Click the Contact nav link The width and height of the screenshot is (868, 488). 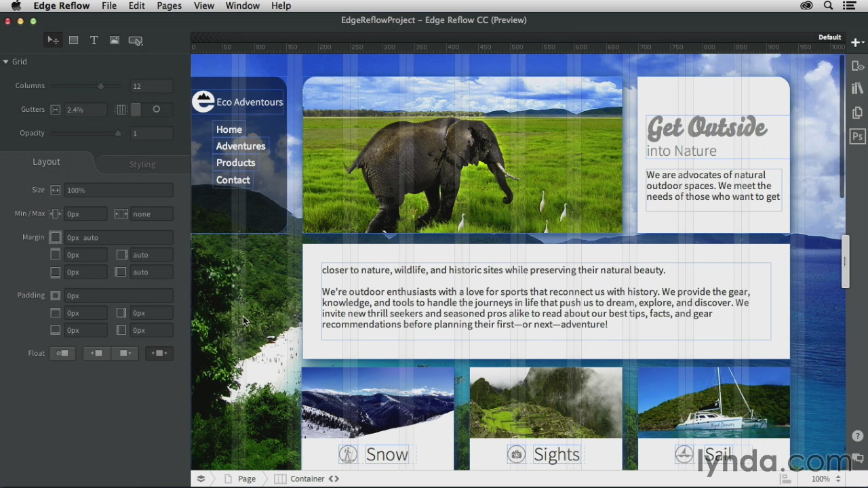(x=233, y=180)
